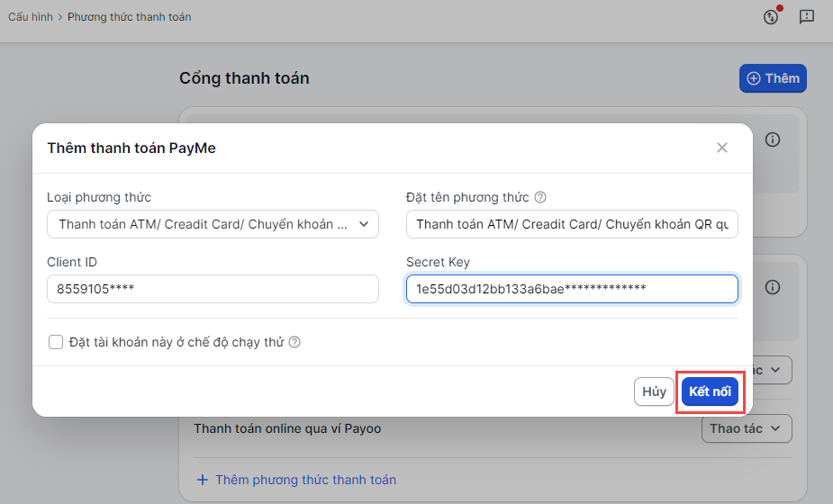Focus the Secret Key field

(x=572, y=289)
